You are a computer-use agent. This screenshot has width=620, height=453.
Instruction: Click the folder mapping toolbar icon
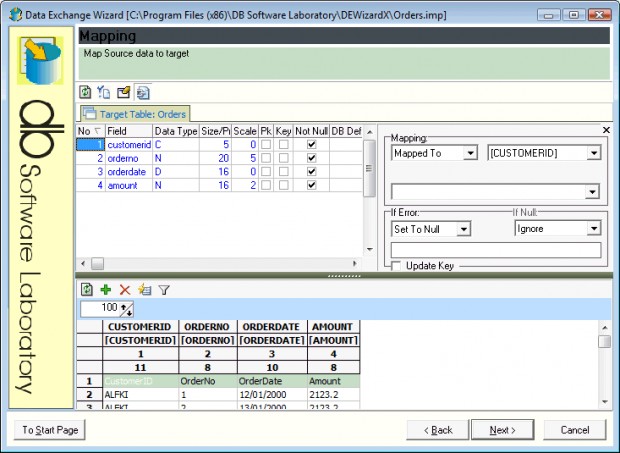[123, 92]
